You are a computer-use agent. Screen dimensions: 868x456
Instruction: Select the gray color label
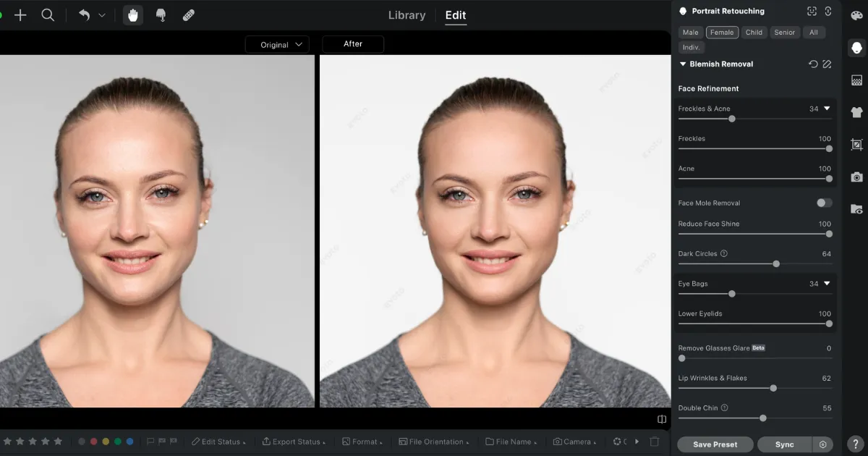tap(82, 442)
